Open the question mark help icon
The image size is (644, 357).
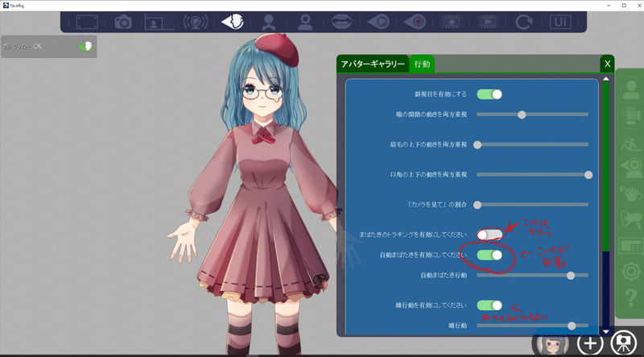631,298
